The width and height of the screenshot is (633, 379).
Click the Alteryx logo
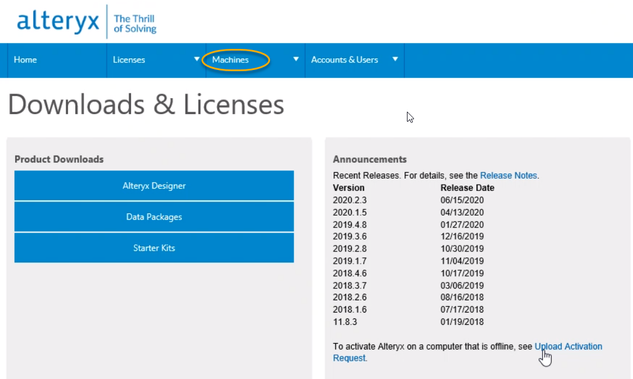point(58,21)
